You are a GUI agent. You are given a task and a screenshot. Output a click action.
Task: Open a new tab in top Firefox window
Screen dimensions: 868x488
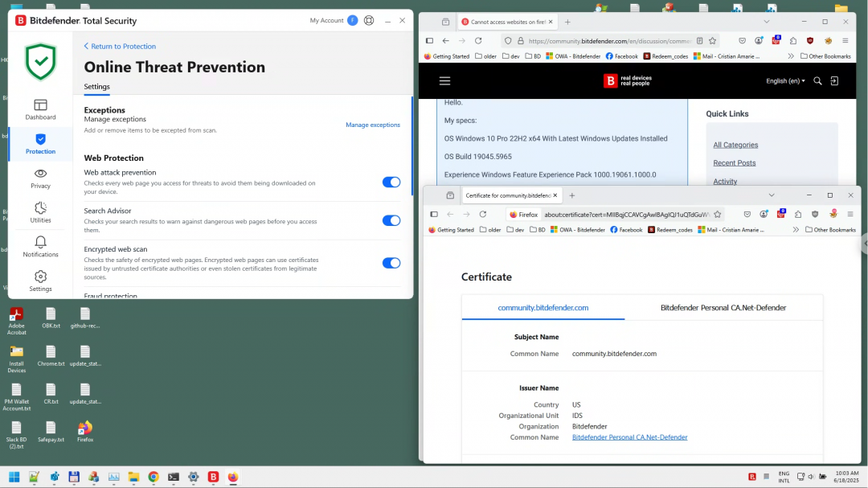click(x=567, y=23)
